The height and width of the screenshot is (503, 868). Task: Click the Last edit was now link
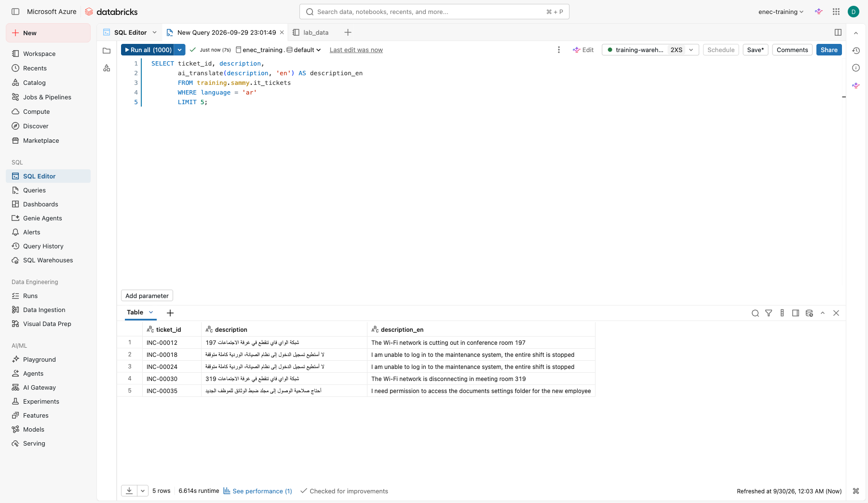tap(356, 50)
